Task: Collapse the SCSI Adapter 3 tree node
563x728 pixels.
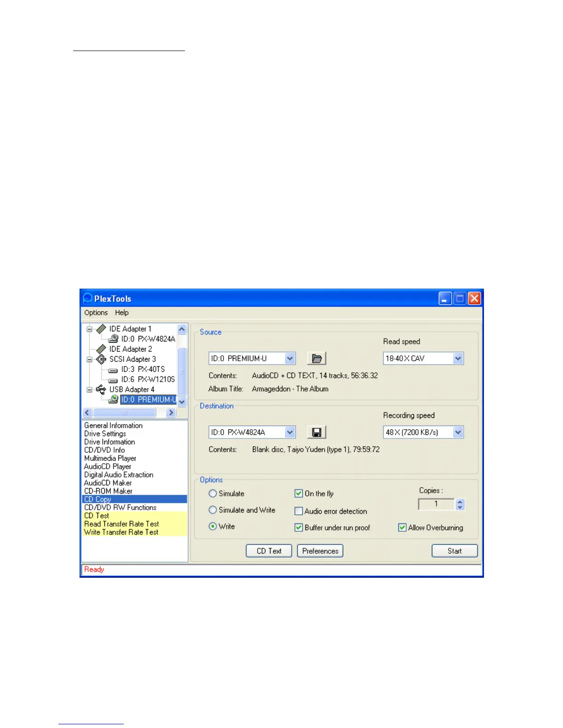Action: pos(90,359)
